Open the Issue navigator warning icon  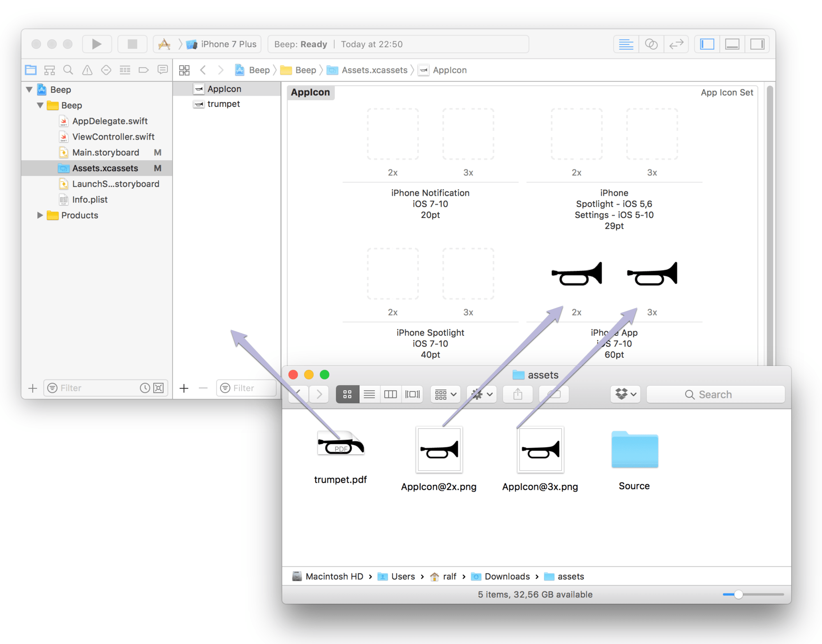click(x=87, y=70)
